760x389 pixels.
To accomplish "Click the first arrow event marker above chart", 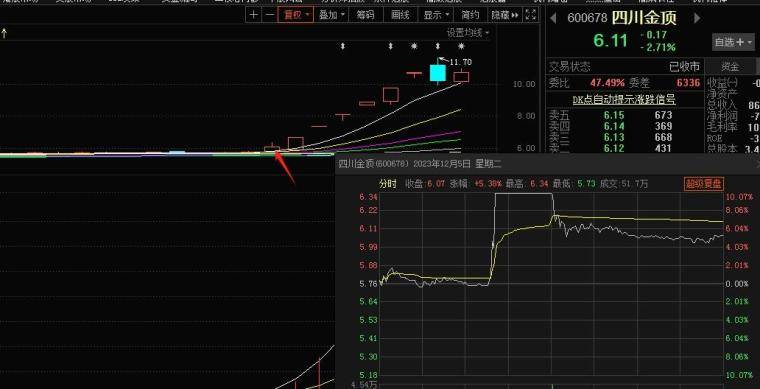I will [343, 47].
